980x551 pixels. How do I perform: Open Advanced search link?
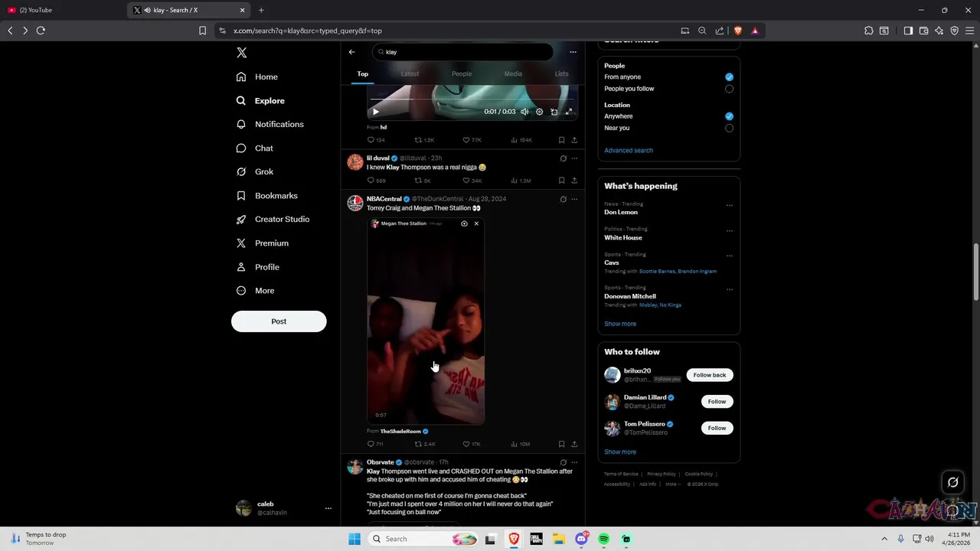tap(629, 150)
